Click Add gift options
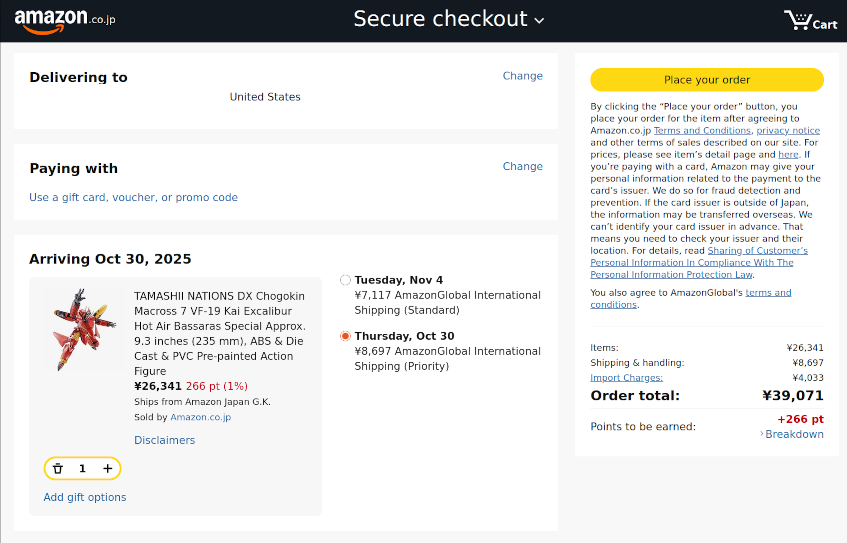The image size is (847, 543). (85, 497)
